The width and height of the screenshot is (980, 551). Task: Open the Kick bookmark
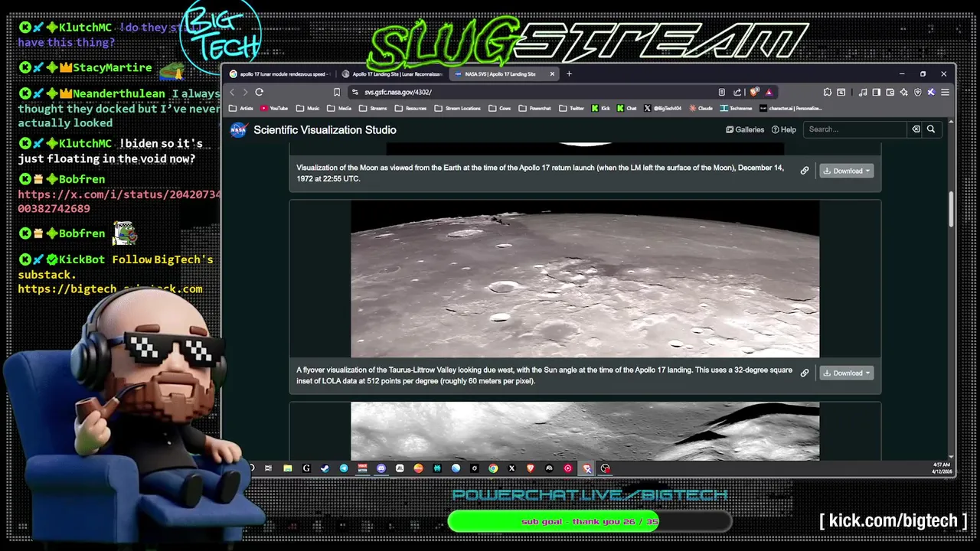601,109
